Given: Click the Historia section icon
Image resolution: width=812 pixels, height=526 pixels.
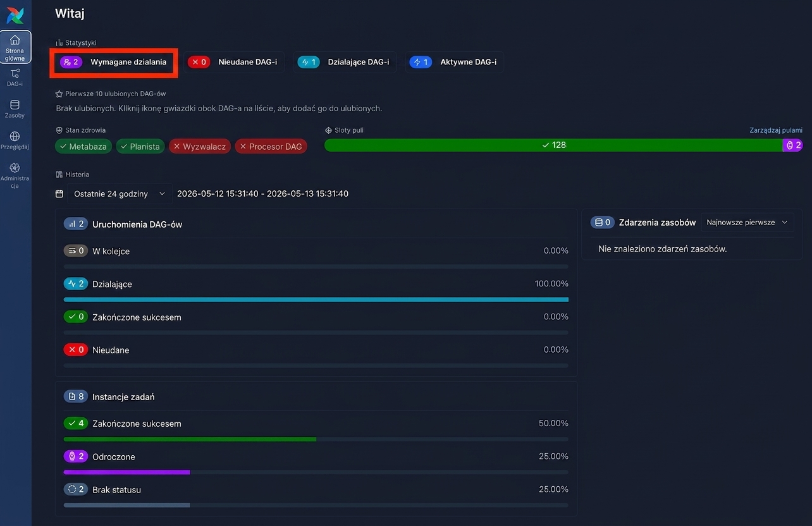Looking at the screenshot, I should [x=59, y=174].
